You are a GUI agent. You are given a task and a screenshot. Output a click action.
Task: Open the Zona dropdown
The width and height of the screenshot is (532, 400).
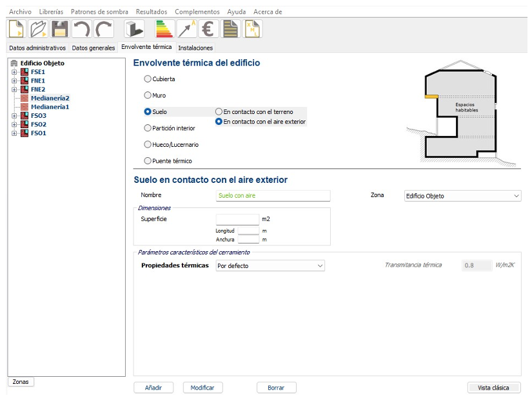pos(462,196)
